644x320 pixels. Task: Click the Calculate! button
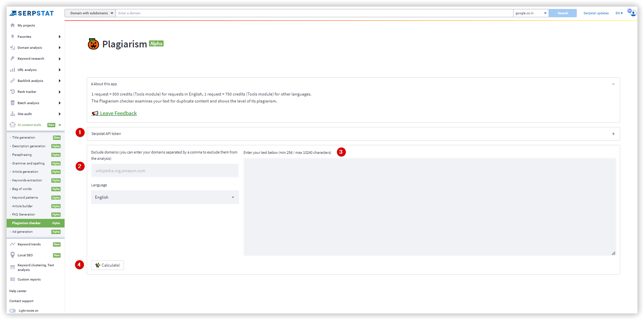(107, 265)
